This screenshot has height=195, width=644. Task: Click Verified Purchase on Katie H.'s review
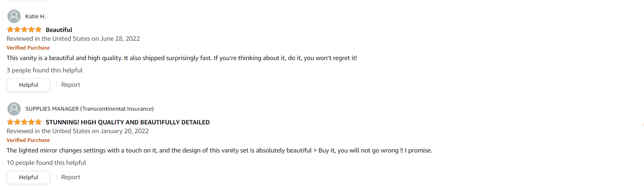28,48
